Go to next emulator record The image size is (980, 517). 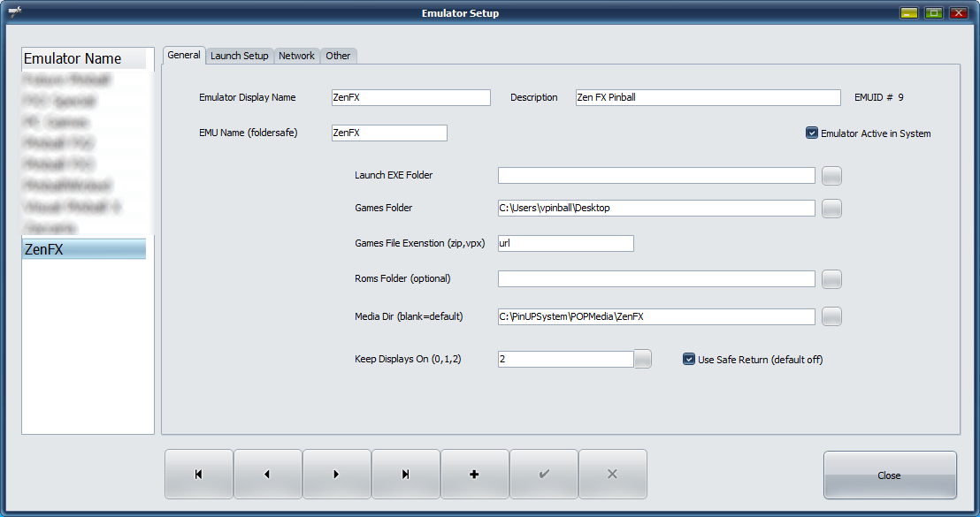point(336,475)
